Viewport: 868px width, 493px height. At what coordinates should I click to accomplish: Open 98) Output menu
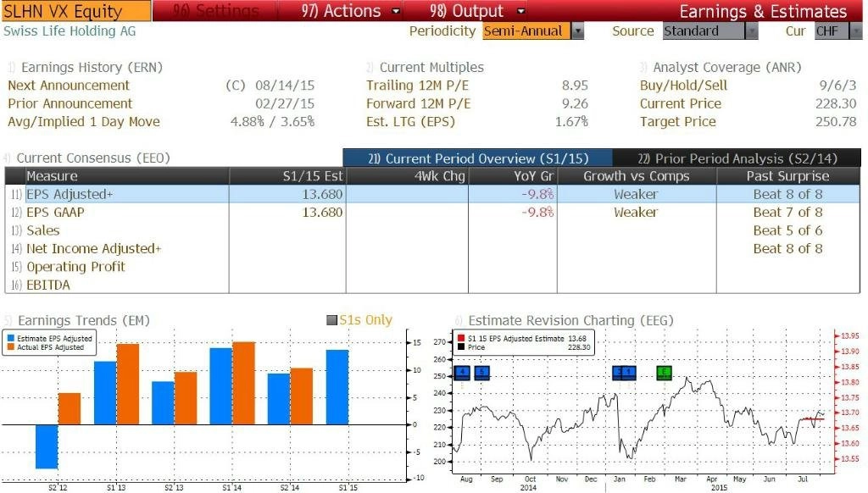click(x=466, y=11)
